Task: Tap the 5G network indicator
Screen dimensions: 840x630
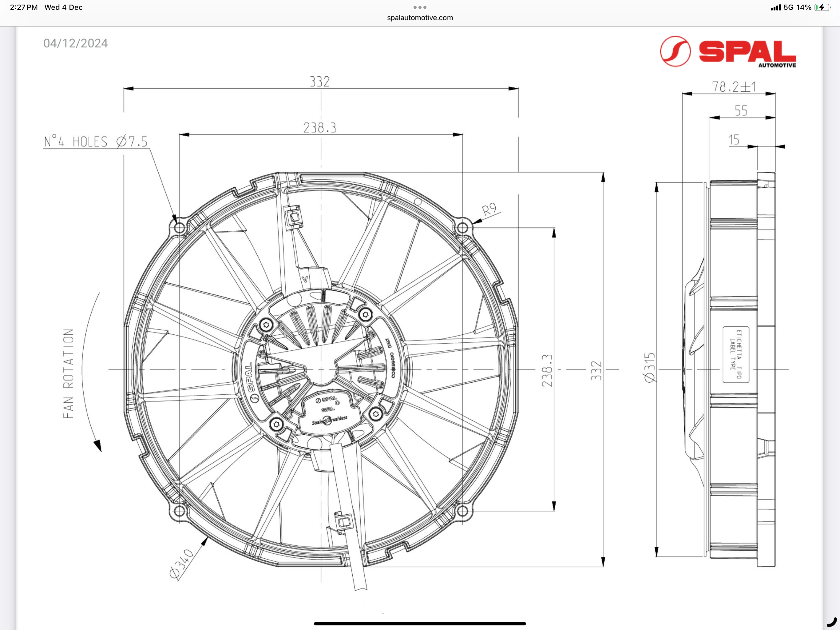Action: point(788,7)
